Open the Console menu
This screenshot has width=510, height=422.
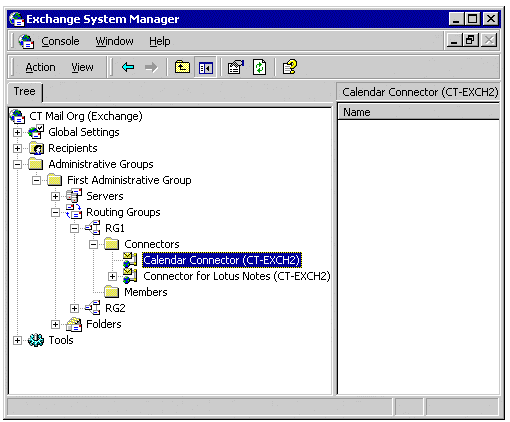60,41
